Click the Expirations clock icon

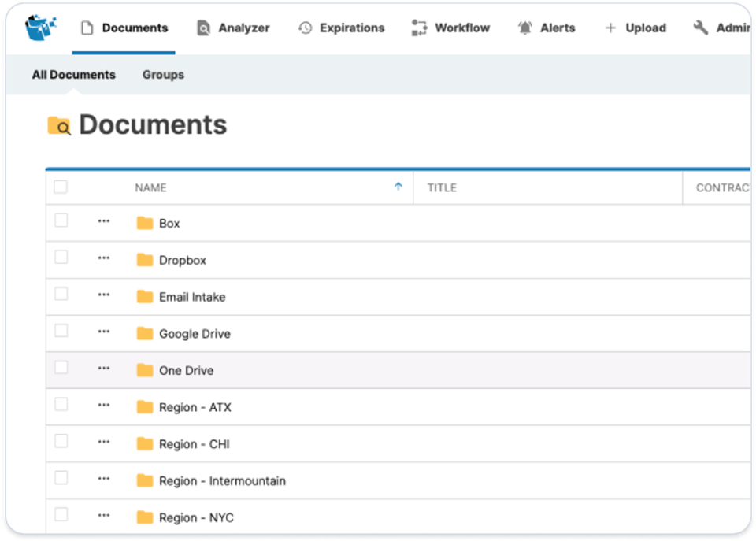305,28
